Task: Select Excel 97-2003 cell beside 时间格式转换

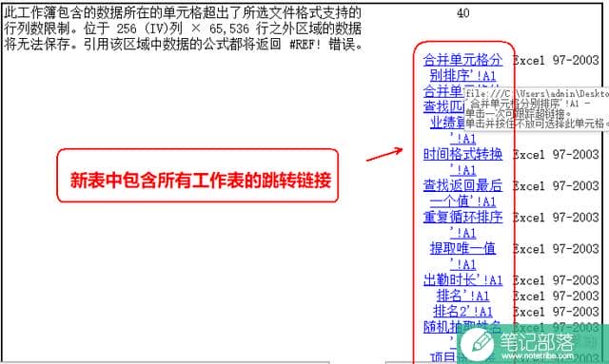Action: click(556, 155)
